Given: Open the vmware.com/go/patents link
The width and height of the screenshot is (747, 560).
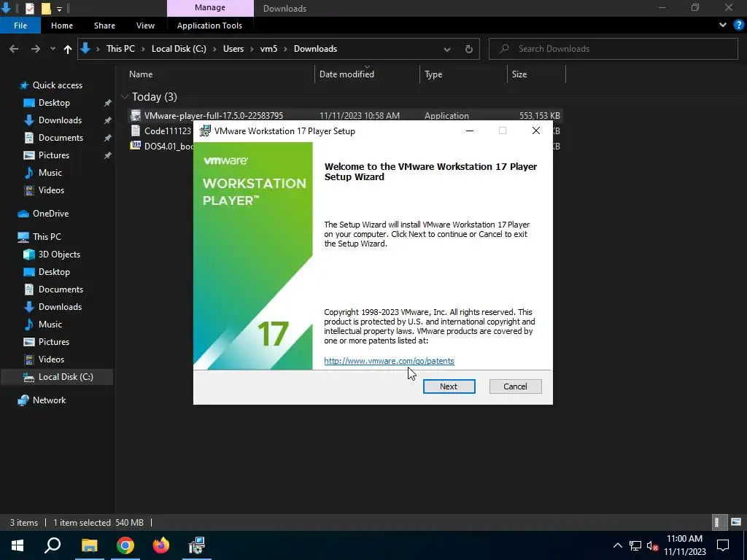Looking at the screenshot, I should coord(389,361).
